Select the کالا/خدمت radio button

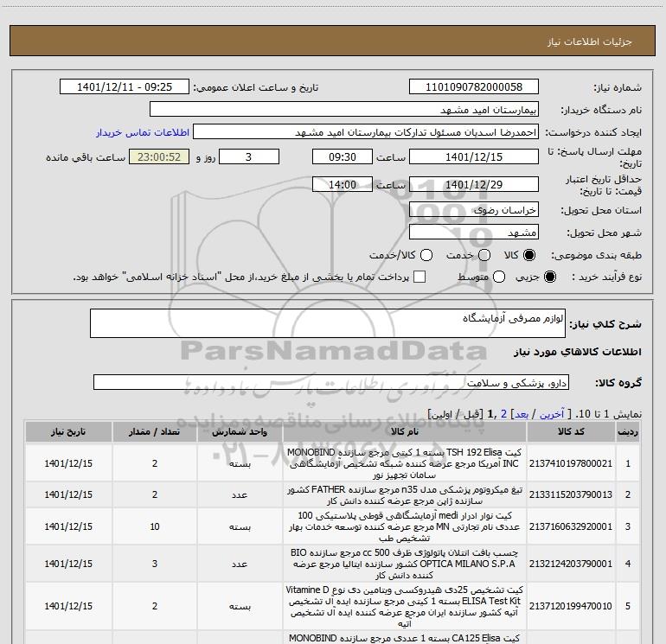click(426, 255)
